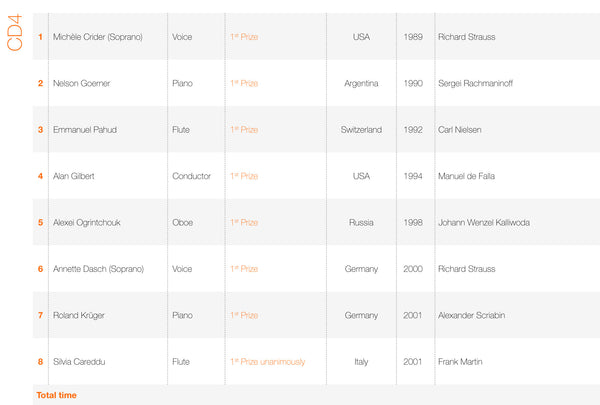600x405 pixels.
Task: Click Nelson Goerner's name
Action: pyautogui.click(x=81, y=83)
